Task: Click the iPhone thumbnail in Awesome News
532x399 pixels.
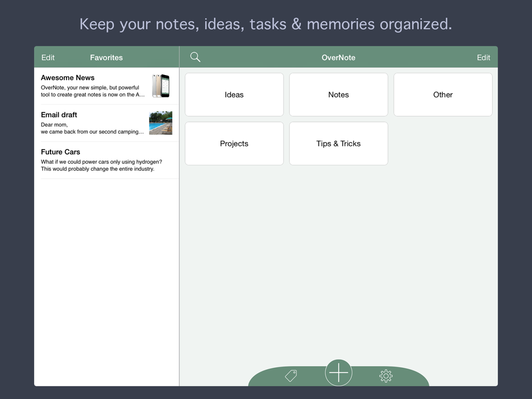Action: (161, 86)
